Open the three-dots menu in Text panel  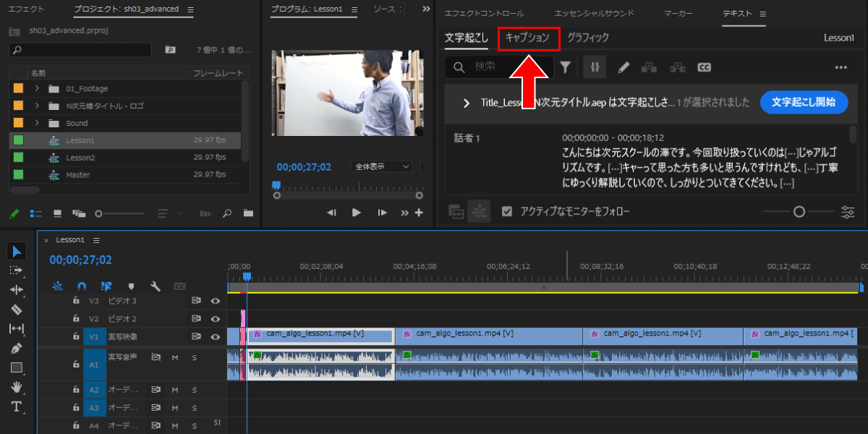click(x=841, y=67)
